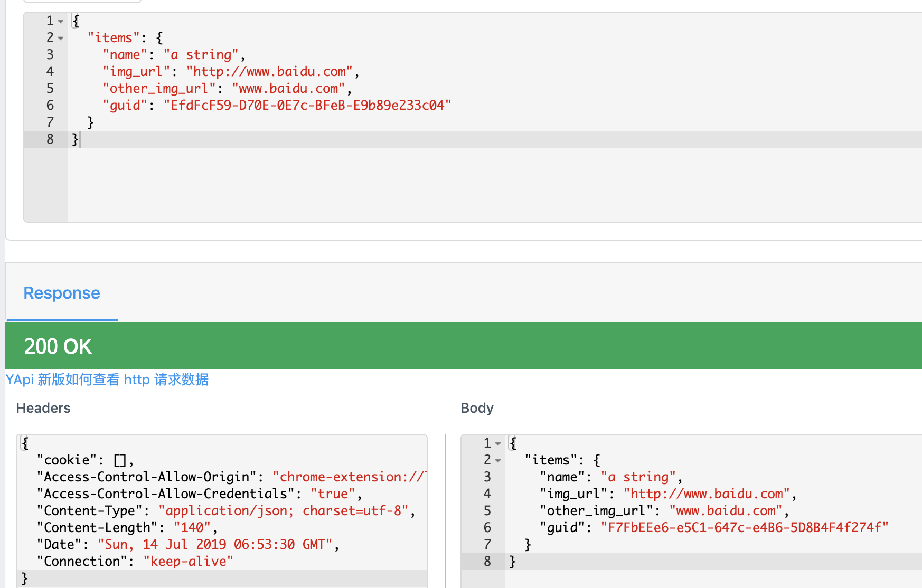Screen dimensions: 922x588
Task: Collapse the items object on line 2
Action: (x=60, y=38)
